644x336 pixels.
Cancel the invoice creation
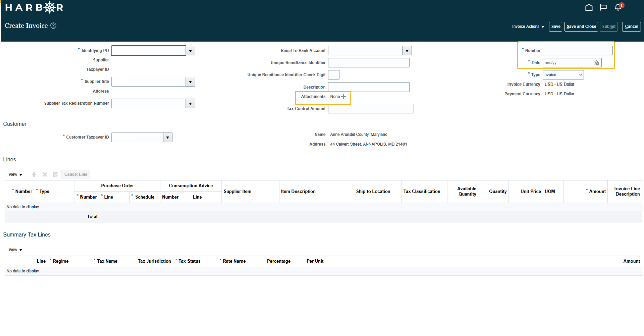pyautogui.click(x=631, y=27)
